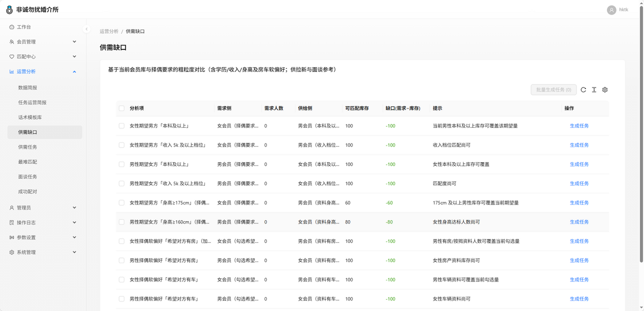Viewport: 644px width, 311px height.
Task: Open the 成功配对 menu item
Action: [45, 192]
